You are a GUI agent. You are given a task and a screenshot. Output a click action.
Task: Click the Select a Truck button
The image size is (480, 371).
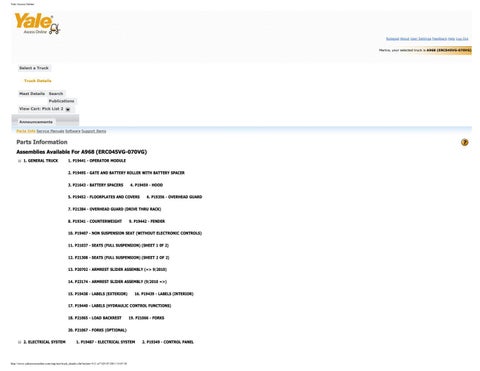[34, 68]
